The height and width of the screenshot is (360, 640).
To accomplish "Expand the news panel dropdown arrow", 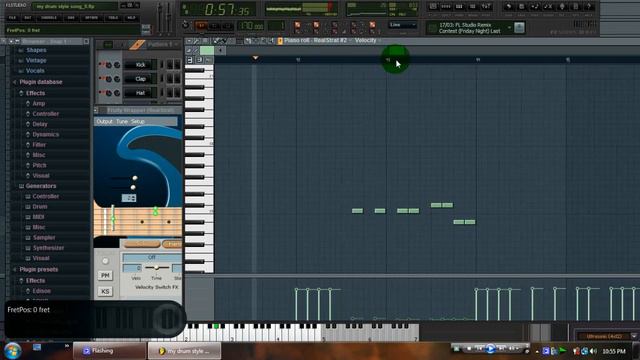I will [x=509, y=28].
